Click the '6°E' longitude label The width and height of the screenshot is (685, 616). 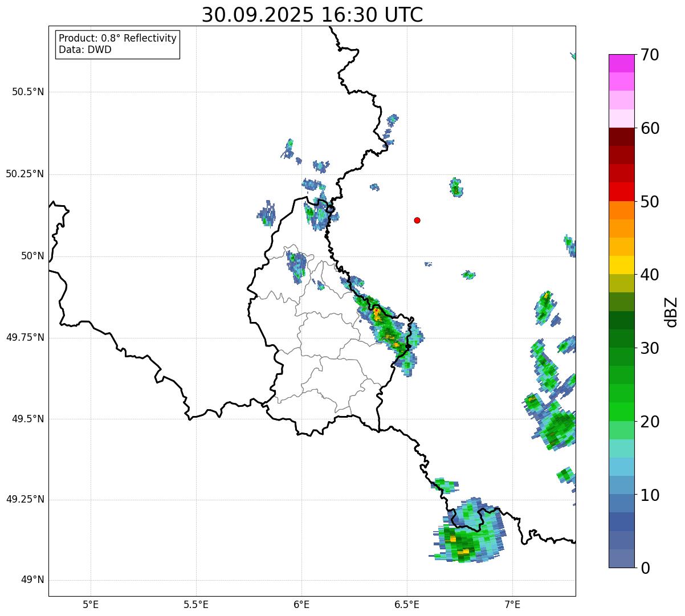(x=301, y=605)
